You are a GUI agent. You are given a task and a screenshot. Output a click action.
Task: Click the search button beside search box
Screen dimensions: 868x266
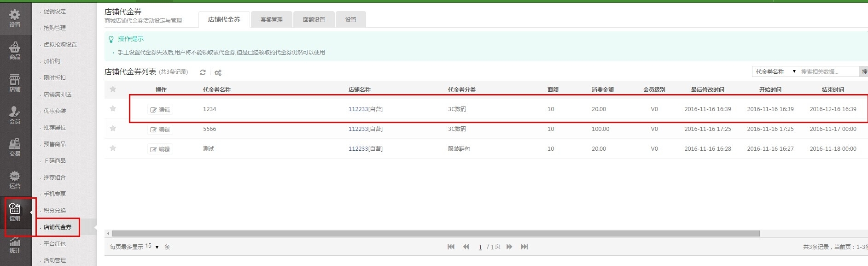coord(864,71)
